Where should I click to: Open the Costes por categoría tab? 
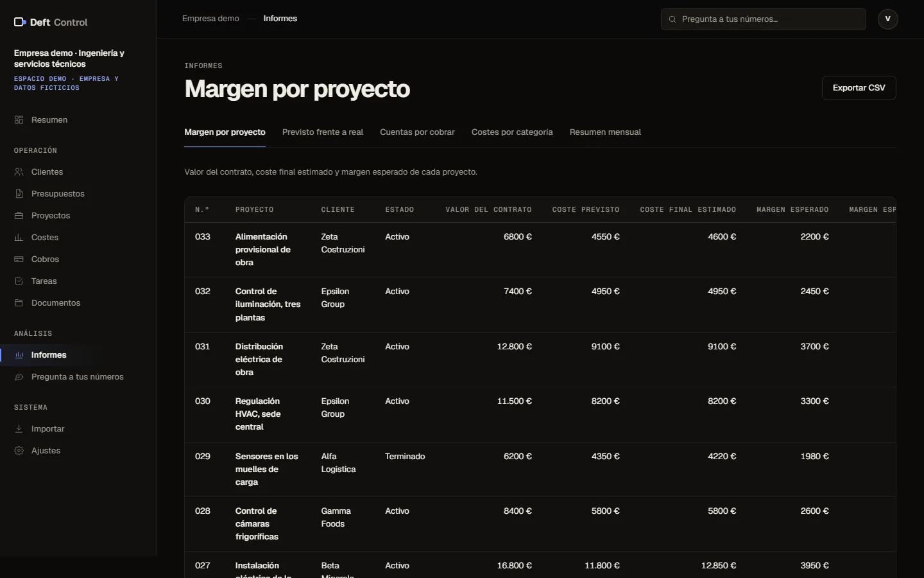[512, 132]
